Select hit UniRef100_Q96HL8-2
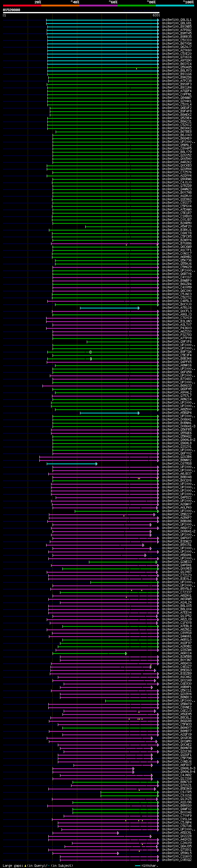 (179, 440)
